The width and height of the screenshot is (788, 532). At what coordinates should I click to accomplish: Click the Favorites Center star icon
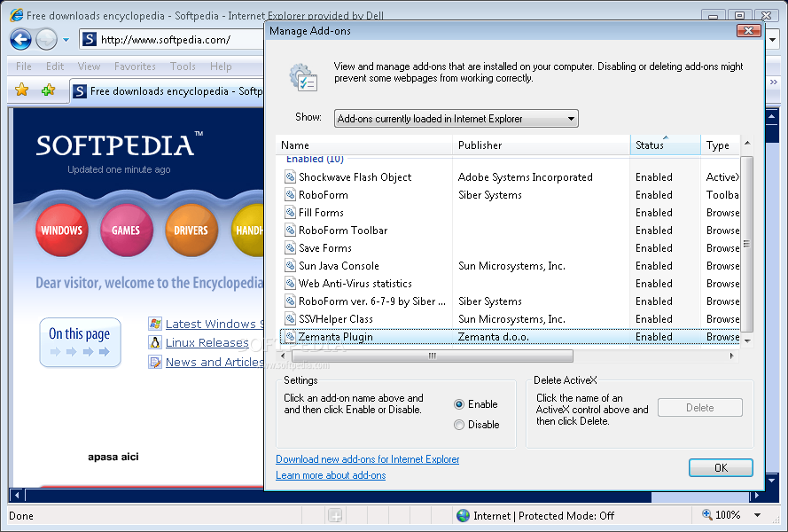[x=21, y=90]
